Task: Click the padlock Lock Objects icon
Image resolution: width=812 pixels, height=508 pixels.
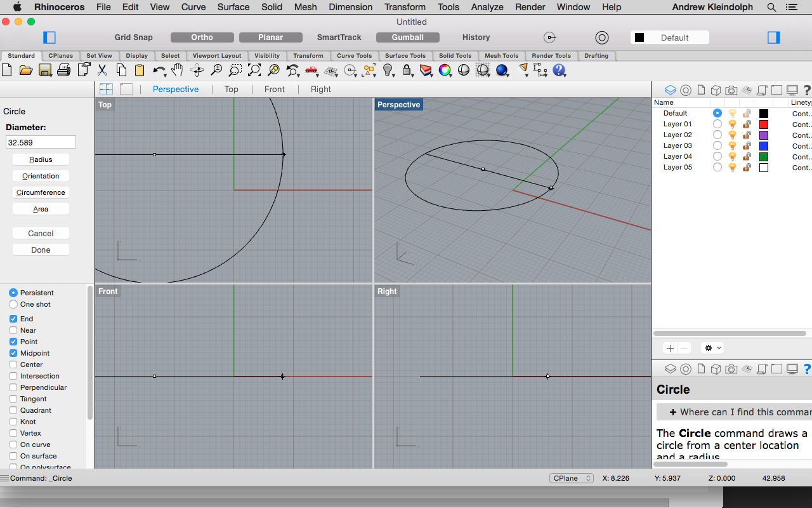Action: point(407,70)
